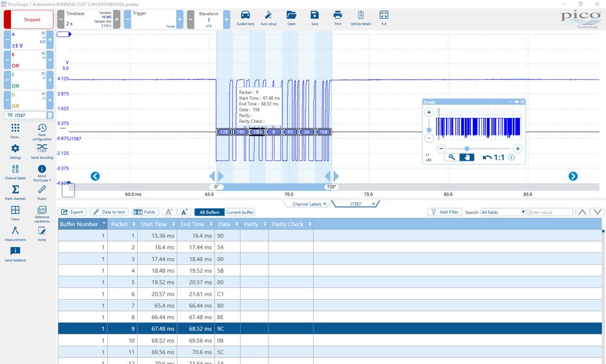Open Channel D Off settings

[x=28, y=100]
